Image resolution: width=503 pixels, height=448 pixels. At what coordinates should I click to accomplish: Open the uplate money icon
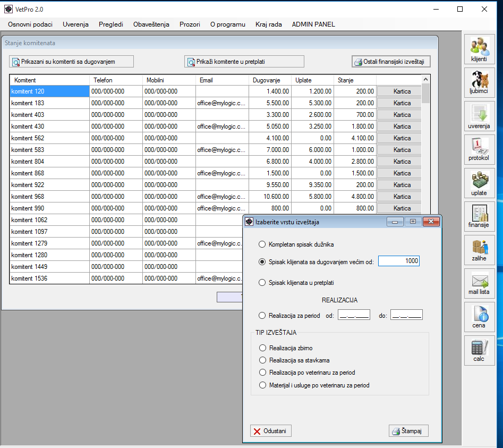479,183
